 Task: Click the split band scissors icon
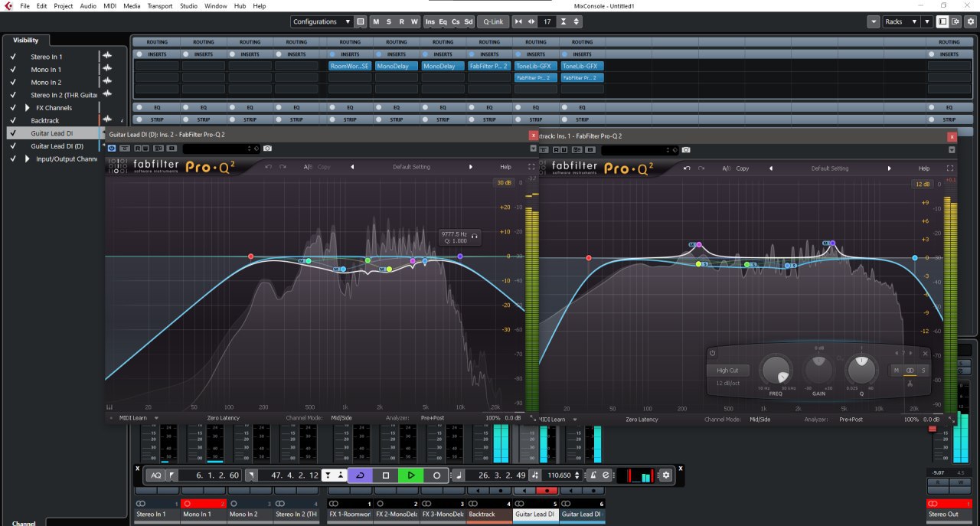[x=910, y=385]
